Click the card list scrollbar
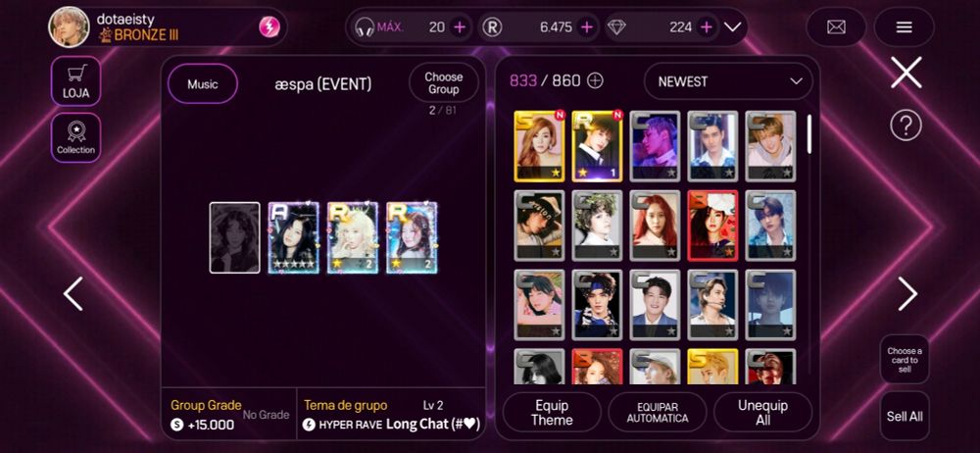 coord(809,134)
